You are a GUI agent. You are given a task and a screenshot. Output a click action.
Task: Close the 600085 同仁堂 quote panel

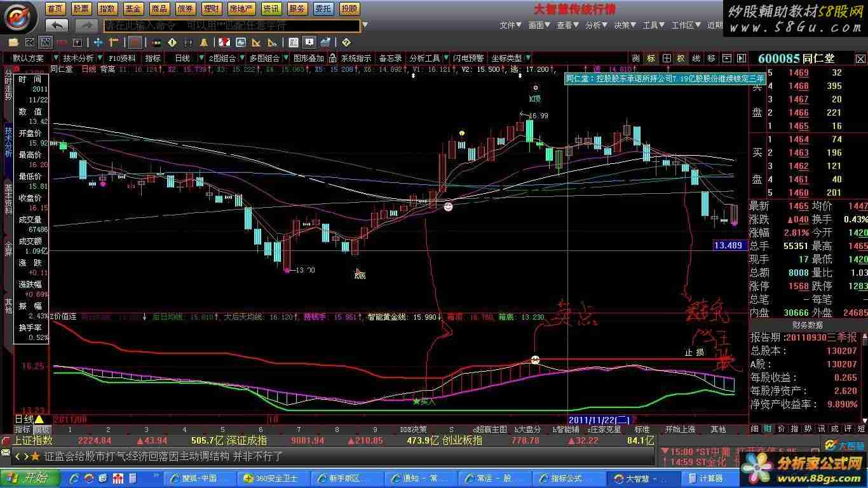860,58
